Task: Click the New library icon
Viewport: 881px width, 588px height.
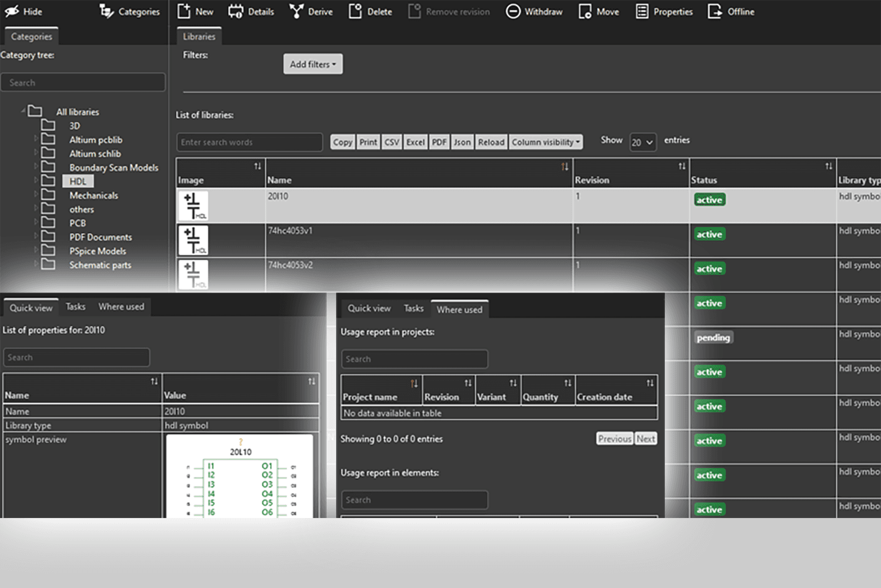Action: click(x=184, y=11)
